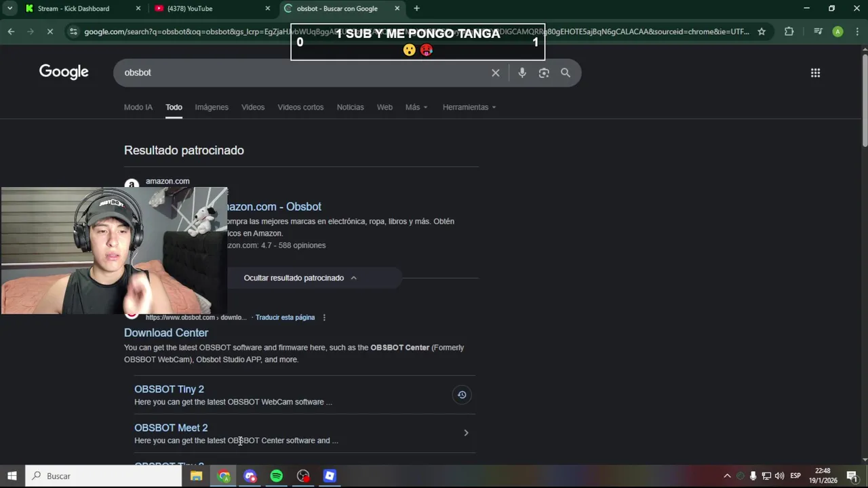Viewport: 868px width, 488px height.
Task: Click the Google logo
Action: [x=64, y=72]
